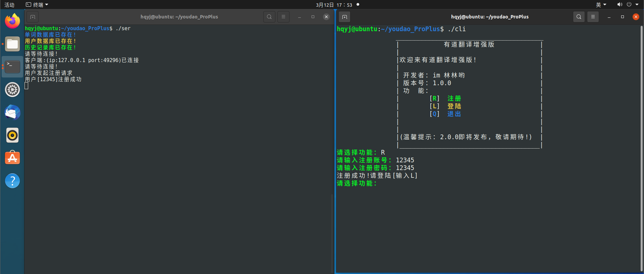Screen dimensions: 644x274
Task: Click the 温馨提示 2.0.0 notice
Action: (x=466, y=137)
